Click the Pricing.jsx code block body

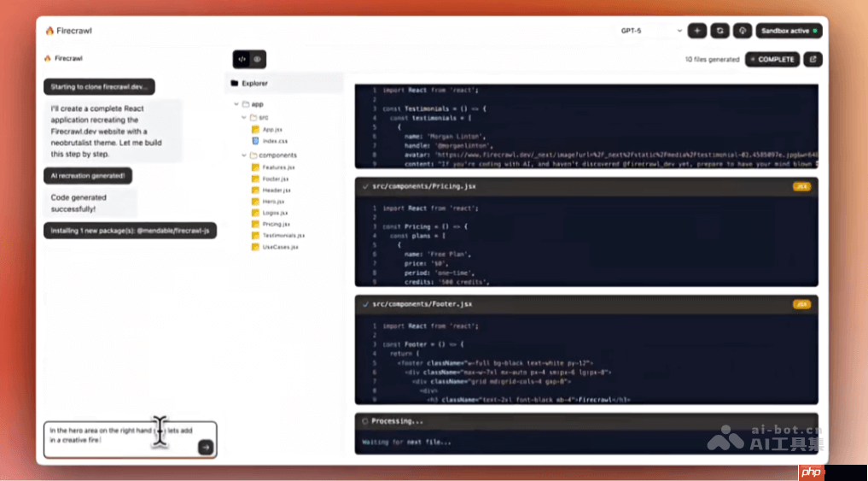[586, 241]
